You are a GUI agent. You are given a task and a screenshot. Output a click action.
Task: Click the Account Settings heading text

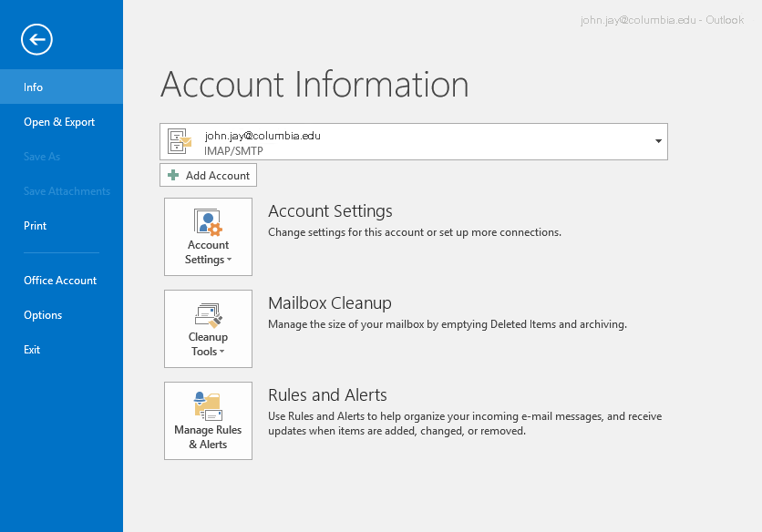click(330, 211)
